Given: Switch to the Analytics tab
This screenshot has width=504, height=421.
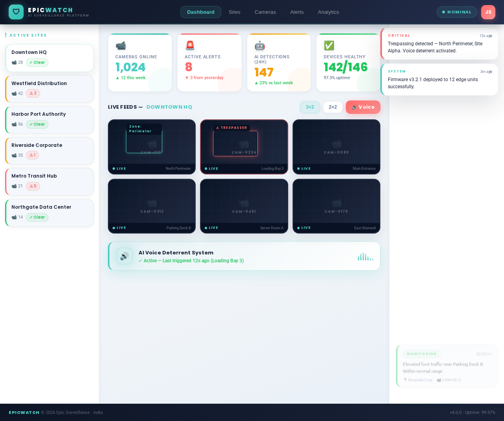Looking at the screenshot, I should click(328, 12).
